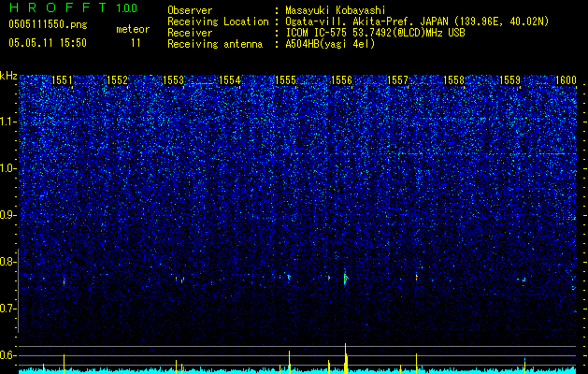
Task: Select the HROFFT 1.0.0 title text
Action: (73, 7)
